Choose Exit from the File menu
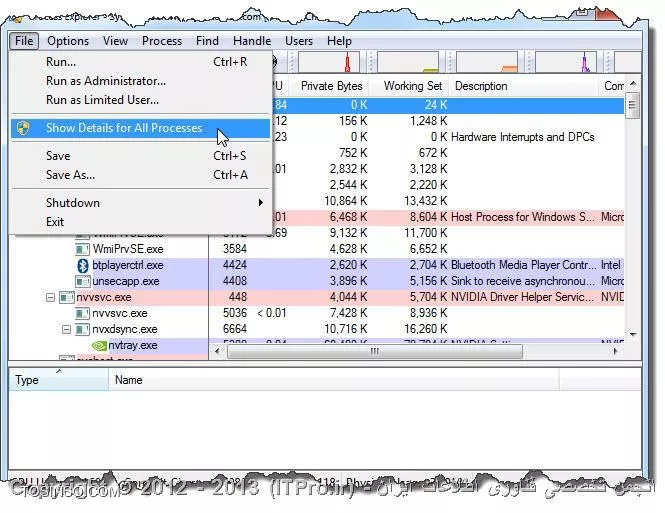Image resolution: width=665 pixels, height=513 pixels. tap(140, 222)
